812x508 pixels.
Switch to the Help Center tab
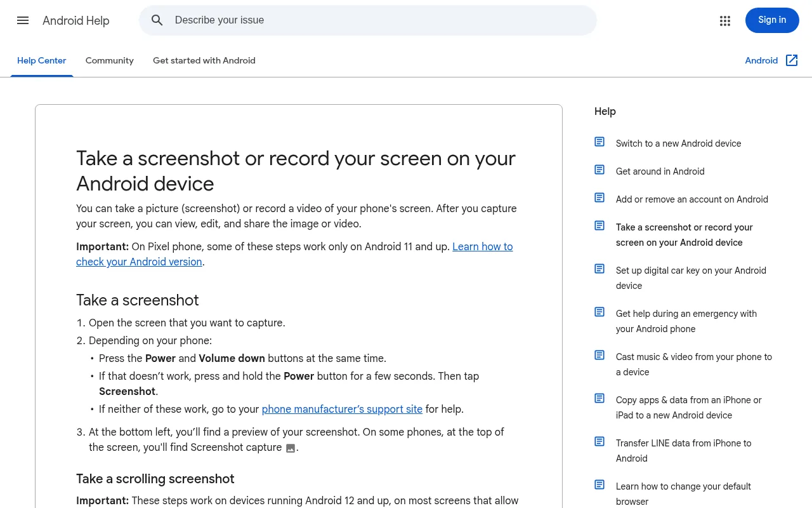(x=42, y=61)
